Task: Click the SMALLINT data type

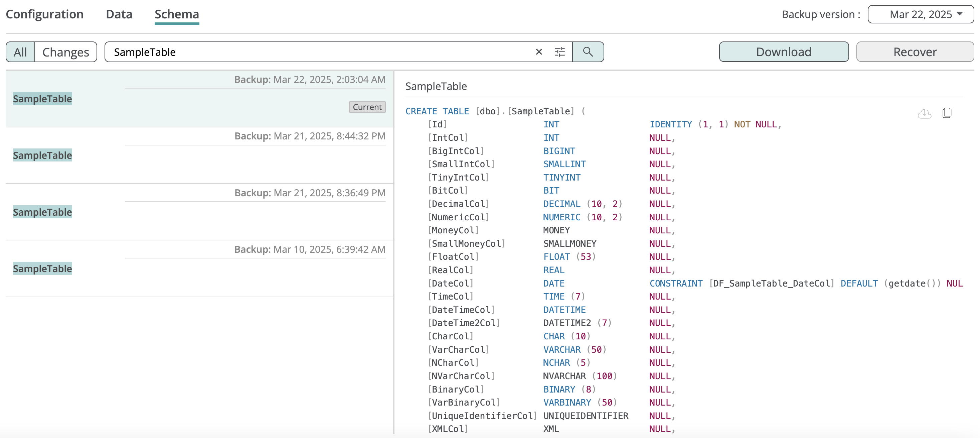Action: coord(564,164)
